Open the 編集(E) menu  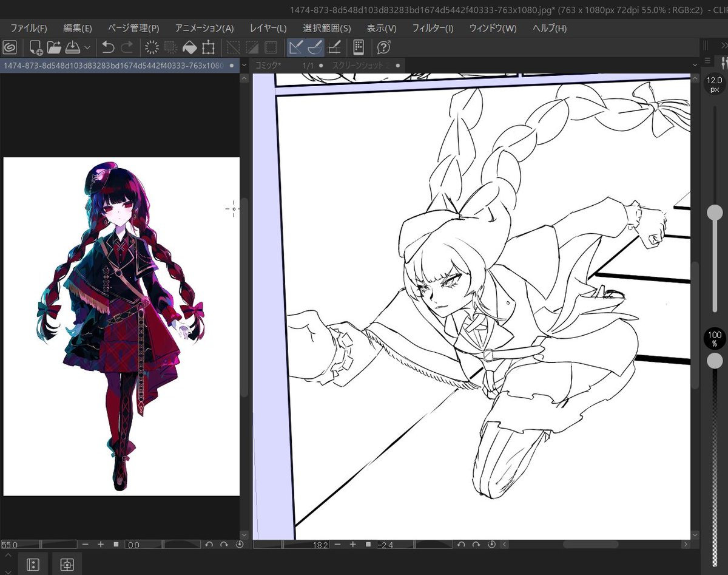pos(78,28)
